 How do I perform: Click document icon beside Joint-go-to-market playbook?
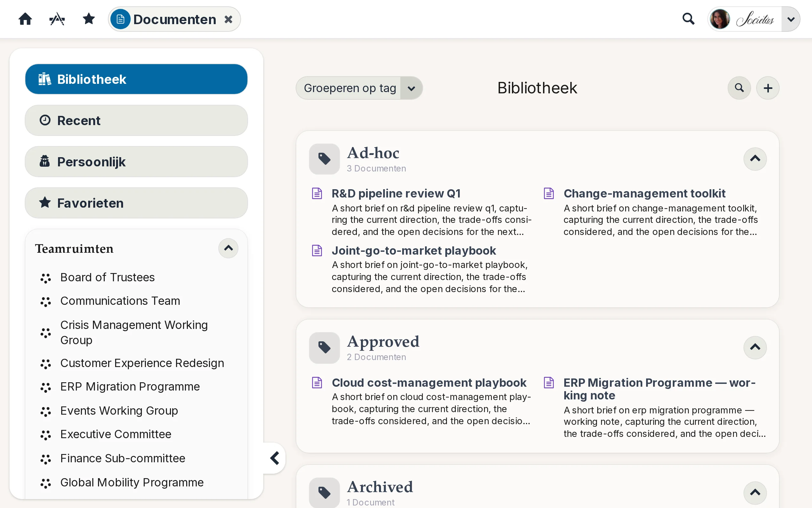[x=317, y=251]
